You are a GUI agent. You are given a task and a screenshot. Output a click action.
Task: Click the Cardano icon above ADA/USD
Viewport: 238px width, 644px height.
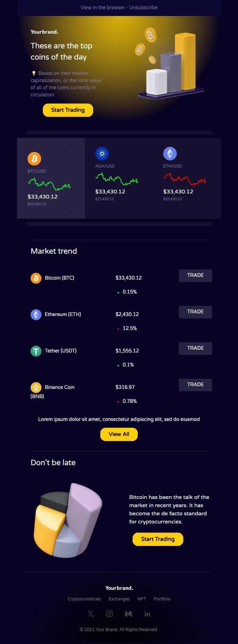click(x=102, y=154)
